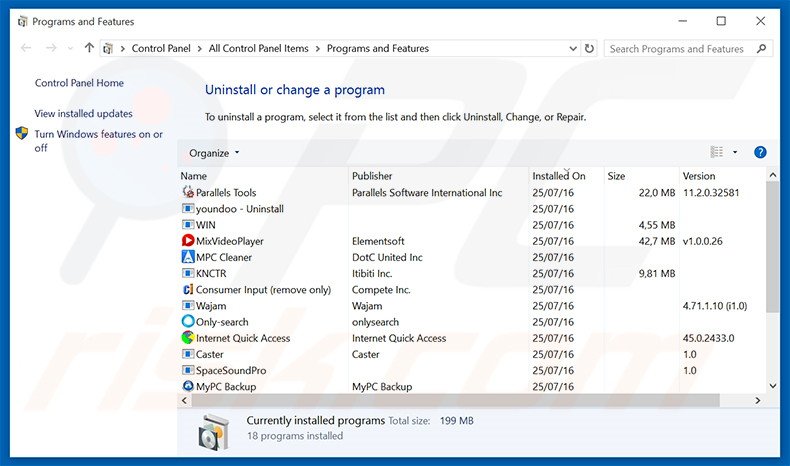Click the shield icon beside Windows features
The width and height of the screenshot is (790, 466).
click(22, 133)
